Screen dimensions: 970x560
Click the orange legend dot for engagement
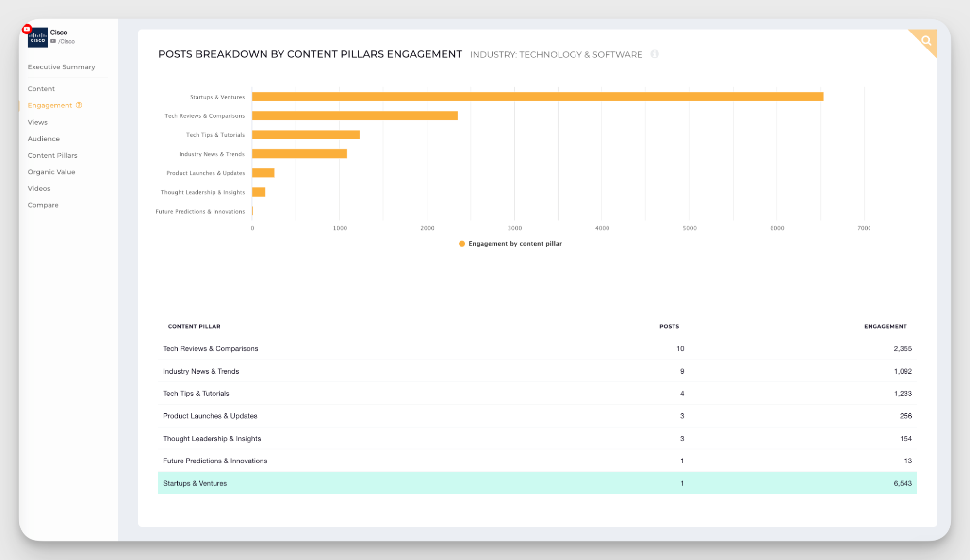(461, 243)
